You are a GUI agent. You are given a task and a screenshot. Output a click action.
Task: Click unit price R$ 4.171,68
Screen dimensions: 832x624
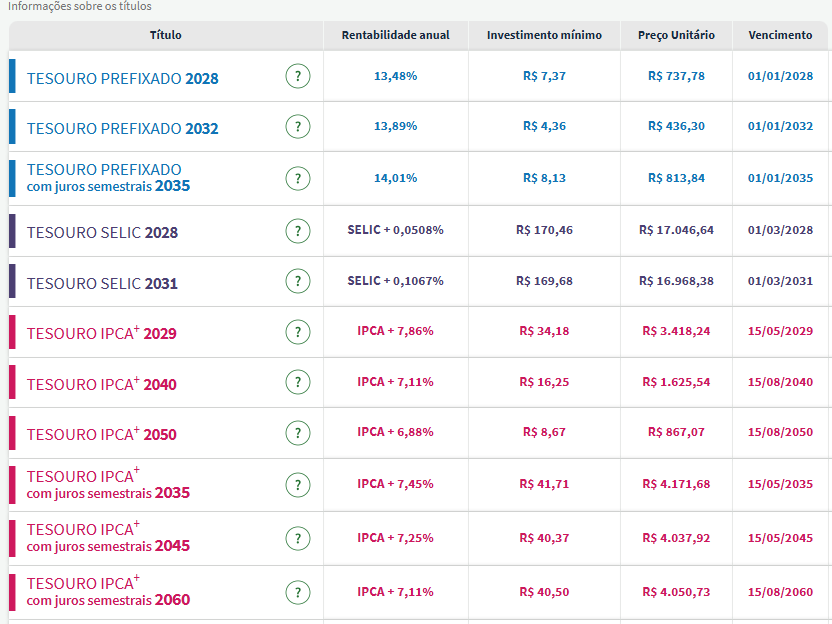pos(676,483)
